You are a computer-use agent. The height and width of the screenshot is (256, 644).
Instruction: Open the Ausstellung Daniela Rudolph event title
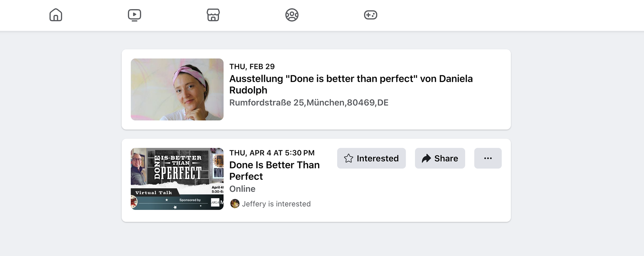point(351,84)
